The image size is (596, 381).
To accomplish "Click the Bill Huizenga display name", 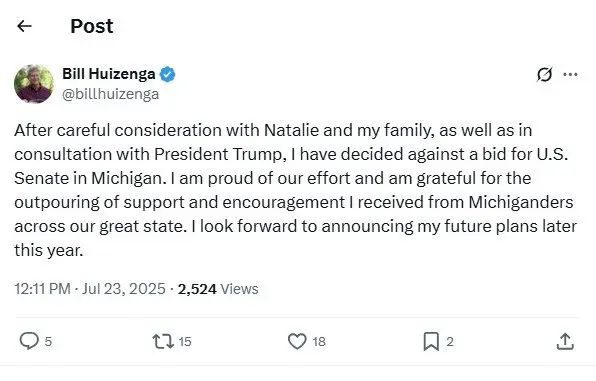I will (109, 74).
